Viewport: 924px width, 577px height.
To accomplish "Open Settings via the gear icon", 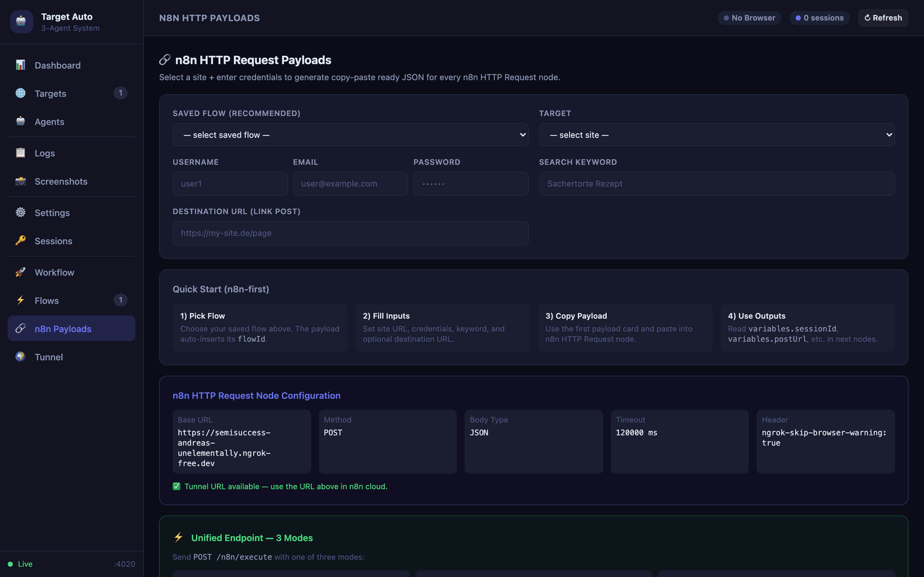I will pos(21,213).
